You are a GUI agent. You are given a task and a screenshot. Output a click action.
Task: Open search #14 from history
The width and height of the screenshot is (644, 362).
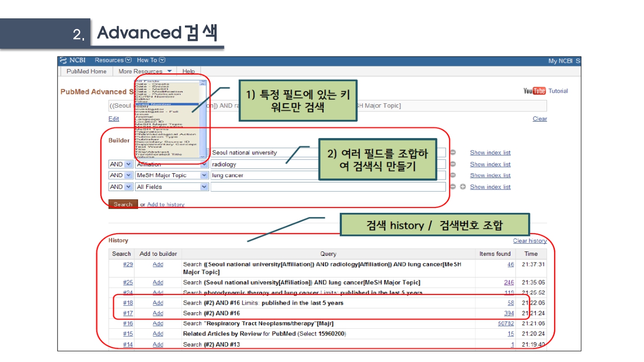tap(128, 344)
